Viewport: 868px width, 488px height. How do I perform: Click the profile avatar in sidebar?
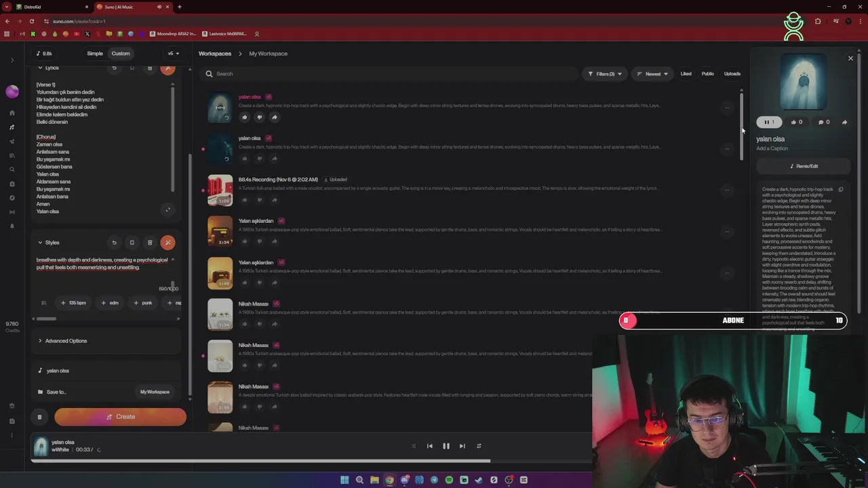(12, 91)
